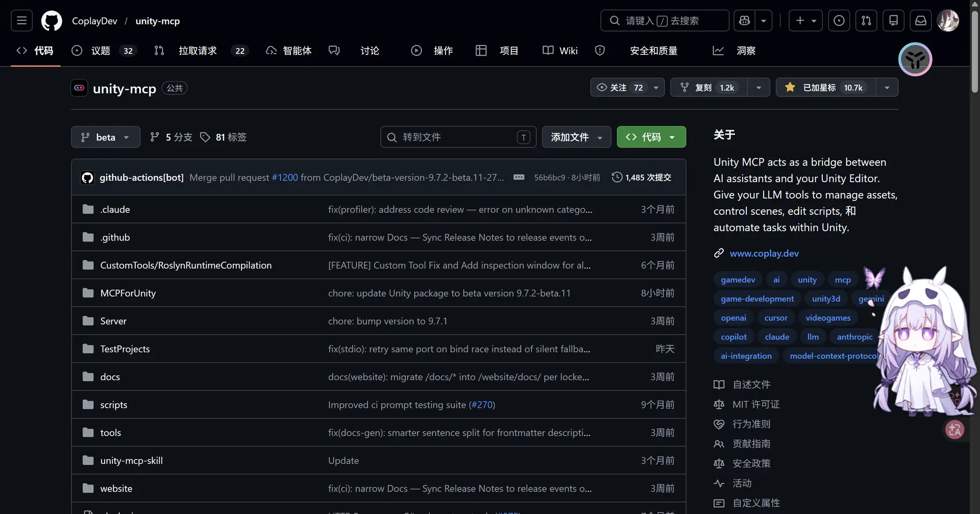The height and width of the screenshot is (514, 980).
Task: Click the pulse icon beside 活动
Action: point(719,483)
